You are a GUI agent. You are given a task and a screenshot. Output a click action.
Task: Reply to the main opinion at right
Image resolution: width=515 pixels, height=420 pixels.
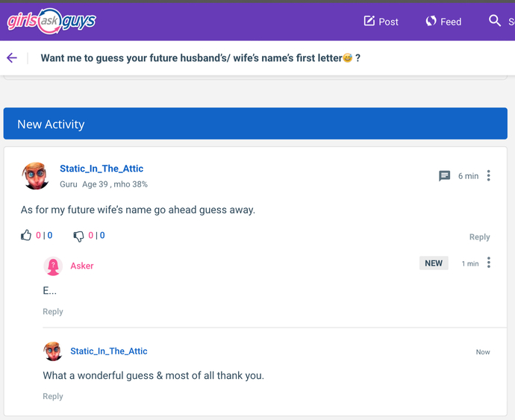[479, 237]
